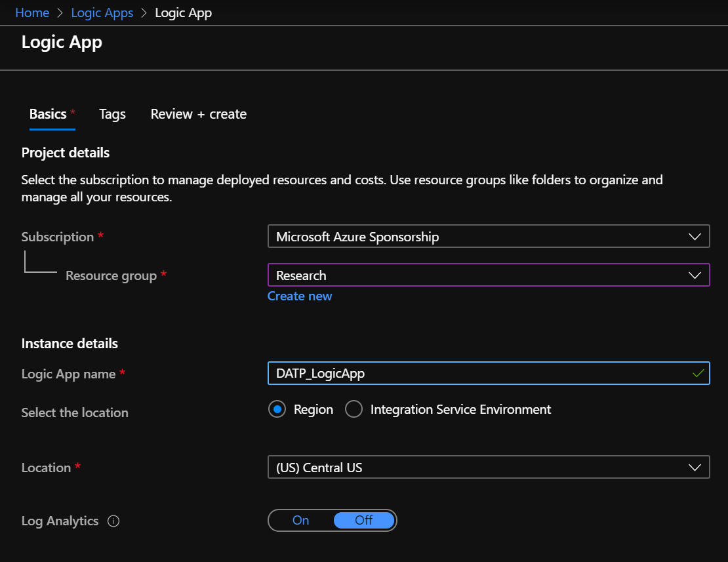Click the Log Analytics info icon
Viewport: 728px width, 562px height.
[x=113, y=521]
